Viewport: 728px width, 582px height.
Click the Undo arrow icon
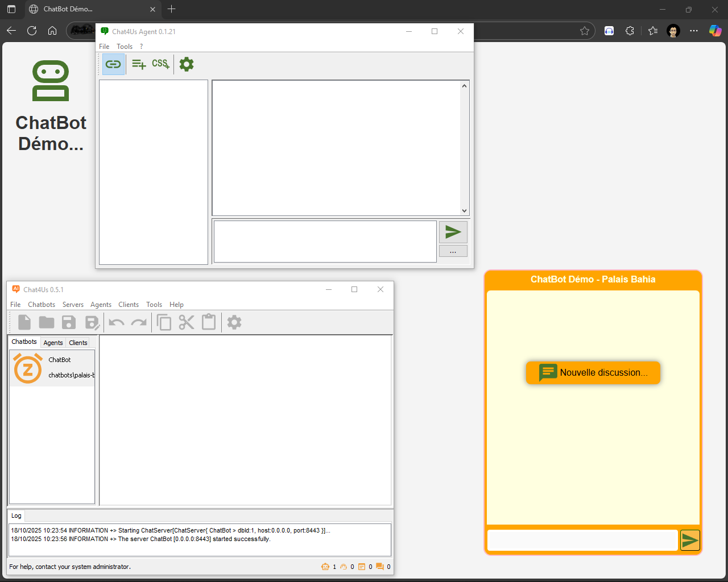(117, 323)
